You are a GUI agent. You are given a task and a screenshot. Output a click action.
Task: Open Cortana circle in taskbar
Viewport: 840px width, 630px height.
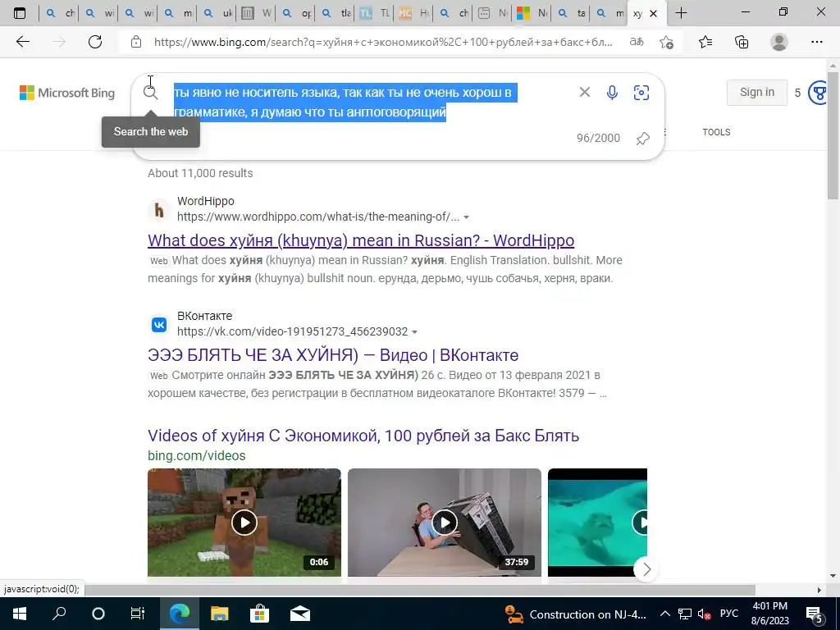[98, 614]
